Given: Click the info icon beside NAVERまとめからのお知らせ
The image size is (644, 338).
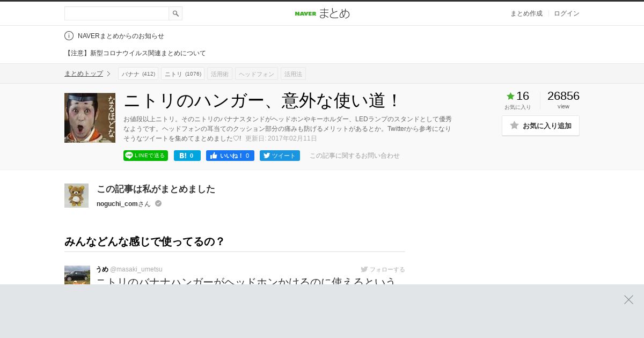Looking at the screenshot, I should 69,36.
